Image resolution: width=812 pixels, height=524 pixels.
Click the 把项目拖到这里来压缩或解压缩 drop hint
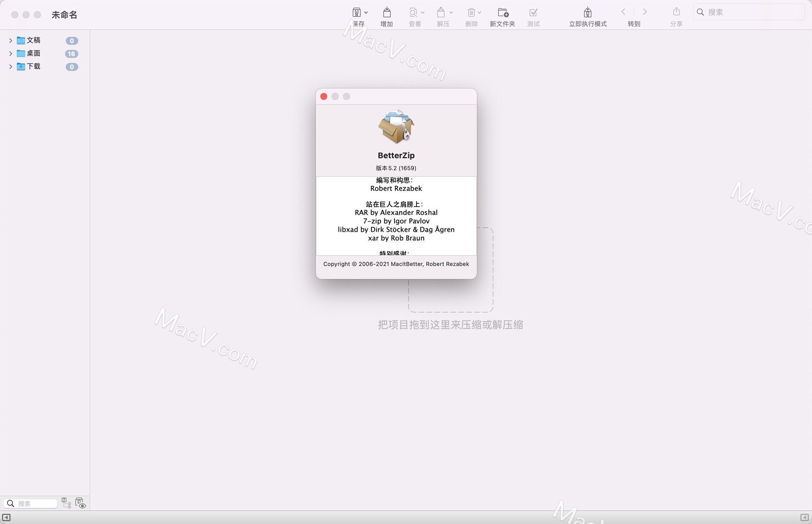(x=450, y=325)
